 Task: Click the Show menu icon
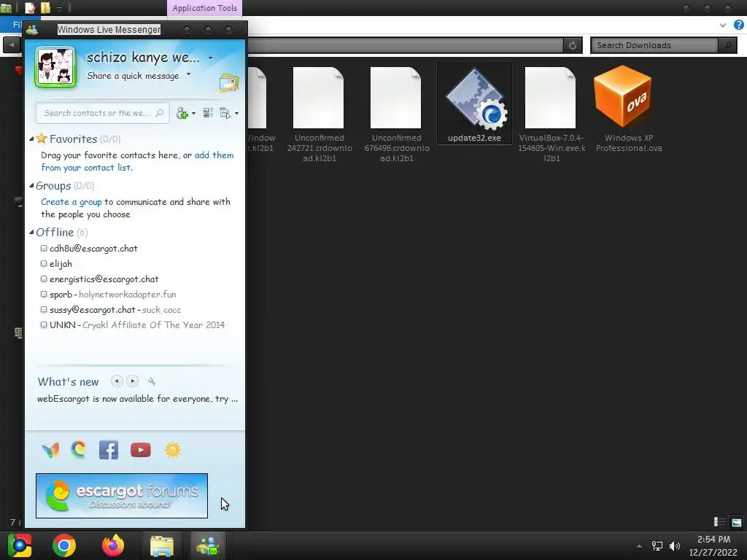tap(225, 113)
